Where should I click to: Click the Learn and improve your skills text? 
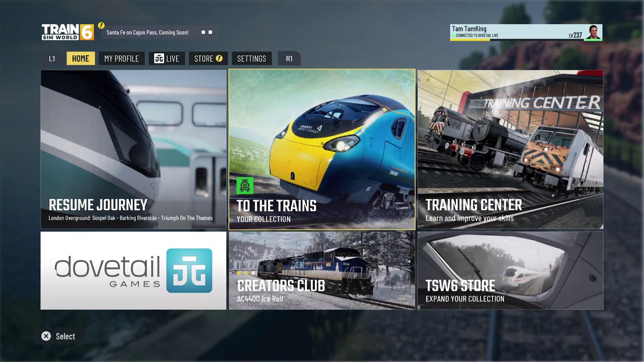(469, 218)
